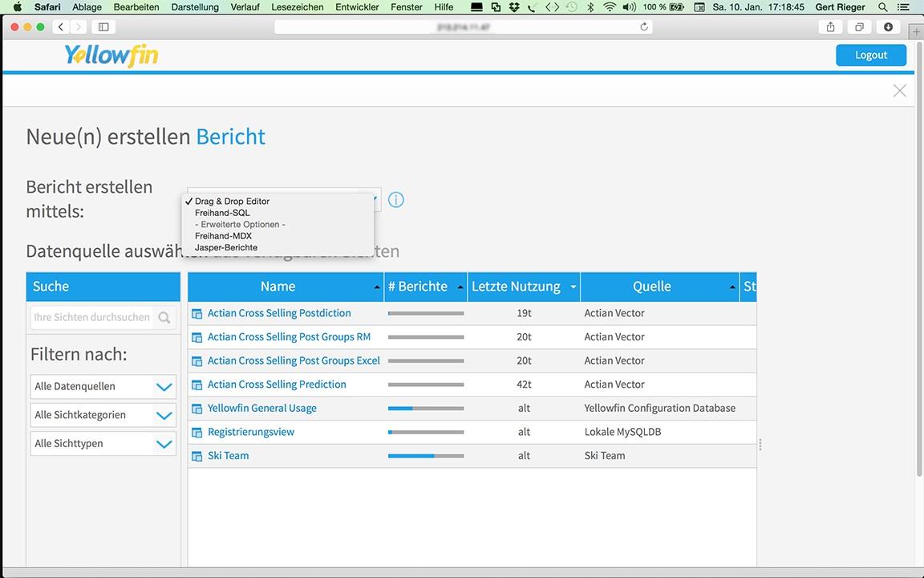The height and width of the screenshot is (578, 924).
Task: Open the Safari downloads icon
Action: click(888, 26)
